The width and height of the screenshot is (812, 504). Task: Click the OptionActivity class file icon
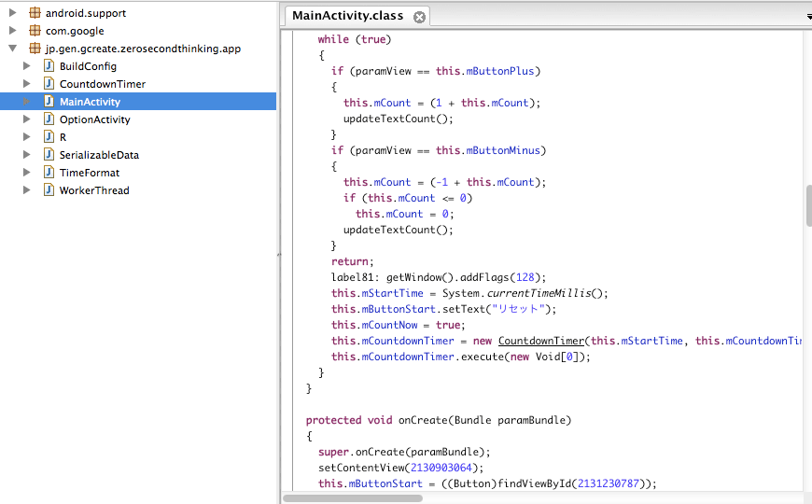49,119
